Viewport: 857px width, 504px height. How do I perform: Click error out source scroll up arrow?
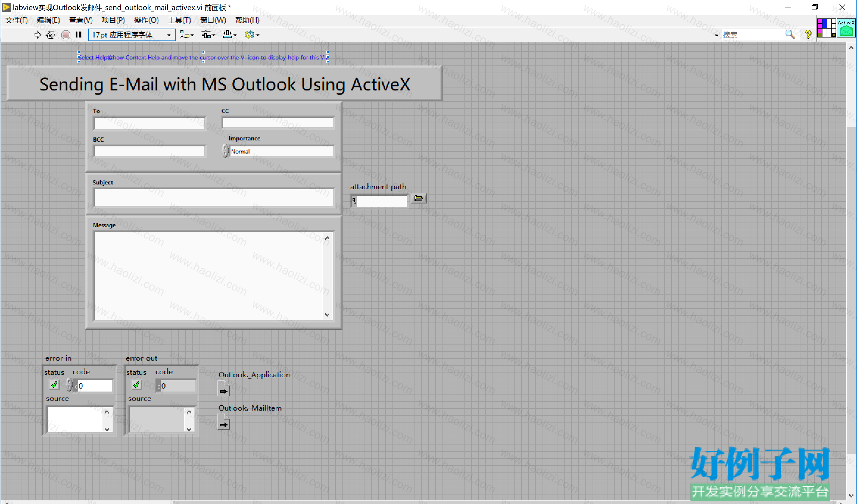coord(189,411)
